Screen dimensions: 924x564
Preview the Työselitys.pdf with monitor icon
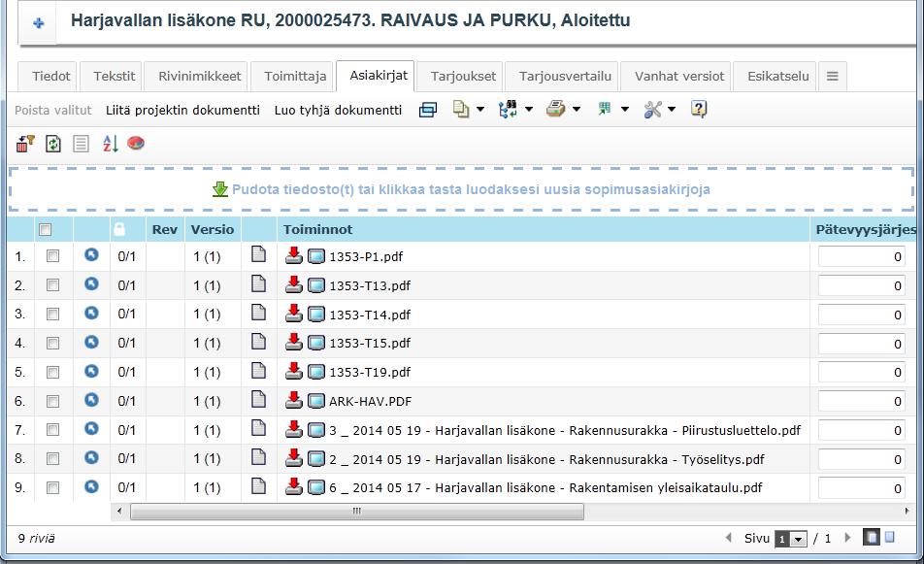(x=316, y=459)
